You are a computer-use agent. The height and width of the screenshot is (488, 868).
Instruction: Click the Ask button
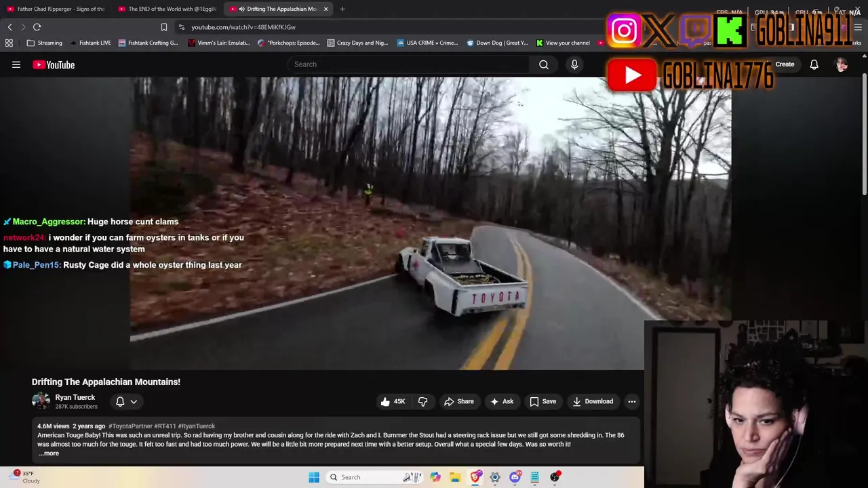[501, 401]
